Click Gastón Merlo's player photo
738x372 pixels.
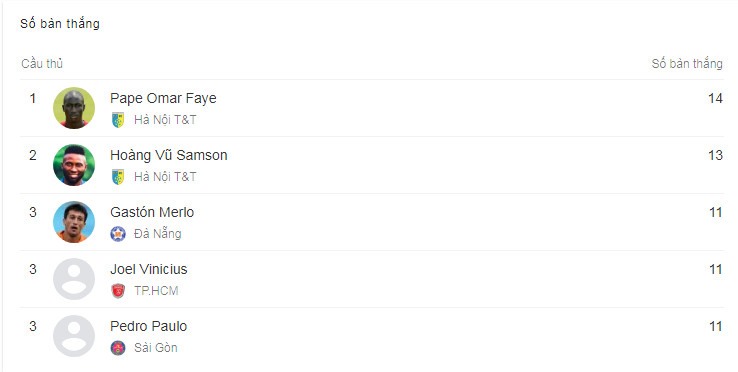click(x=74, y=222)
